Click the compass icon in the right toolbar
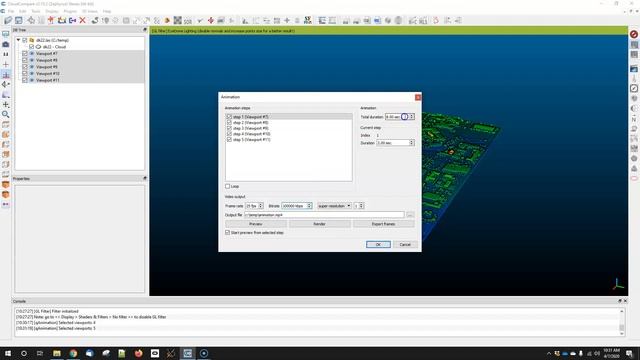 pos(634,88)
